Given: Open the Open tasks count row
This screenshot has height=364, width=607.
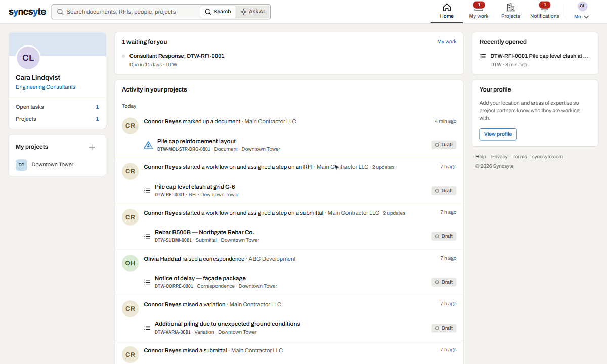Looking at the screenshot, I should click(x=57, y=107).
